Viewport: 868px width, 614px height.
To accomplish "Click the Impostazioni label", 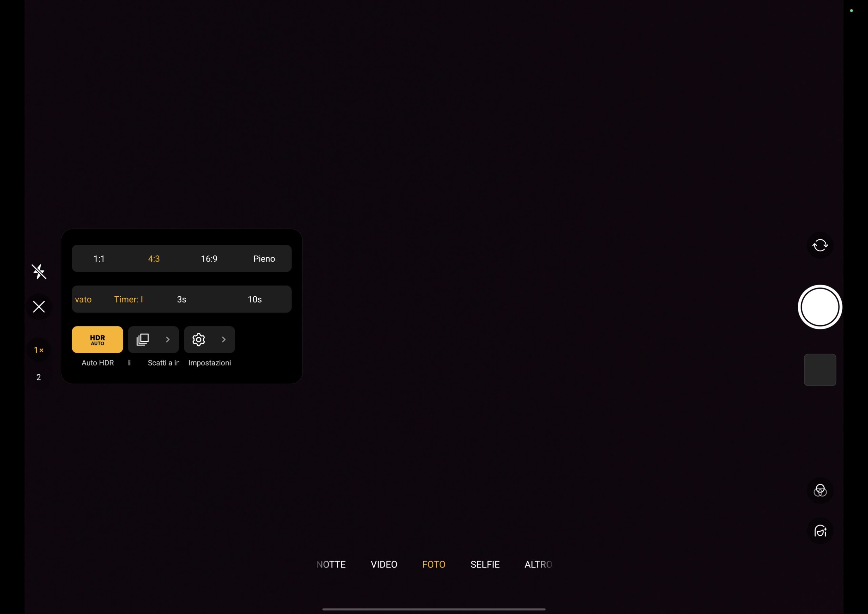I will 210,363.
